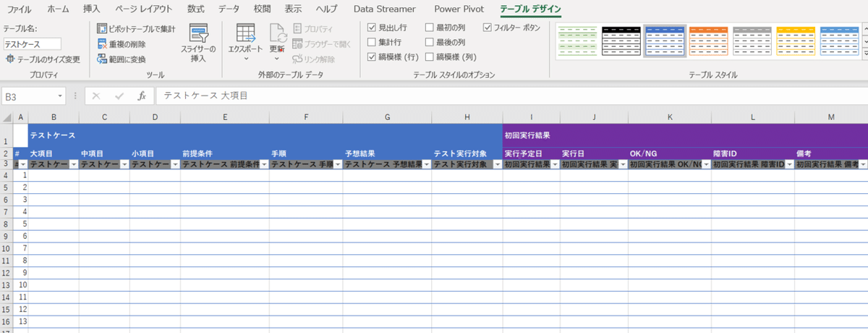Select the orange table style
This screenshot has height=333, width=868.
707,42
